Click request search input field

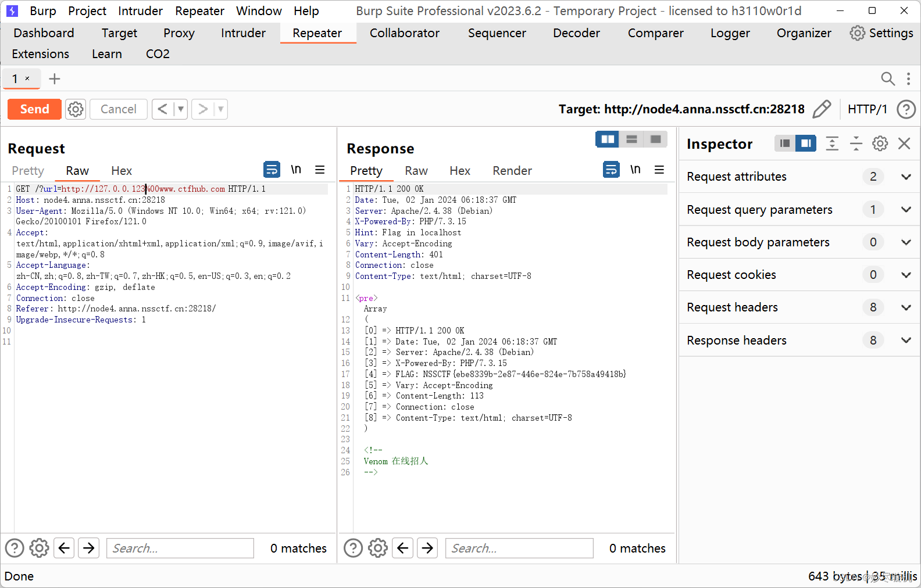[180, 548]
